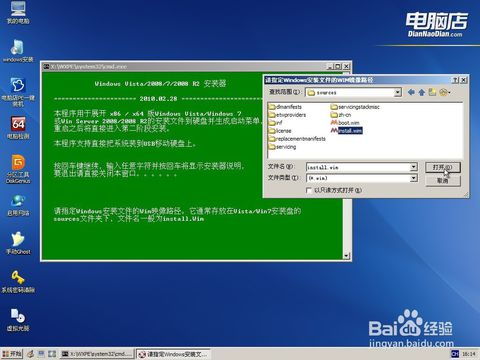The height and width of the screenshot is (360, 480).
Task: Open the view menu icon in dialog
Action: click(x=445, y=92)
